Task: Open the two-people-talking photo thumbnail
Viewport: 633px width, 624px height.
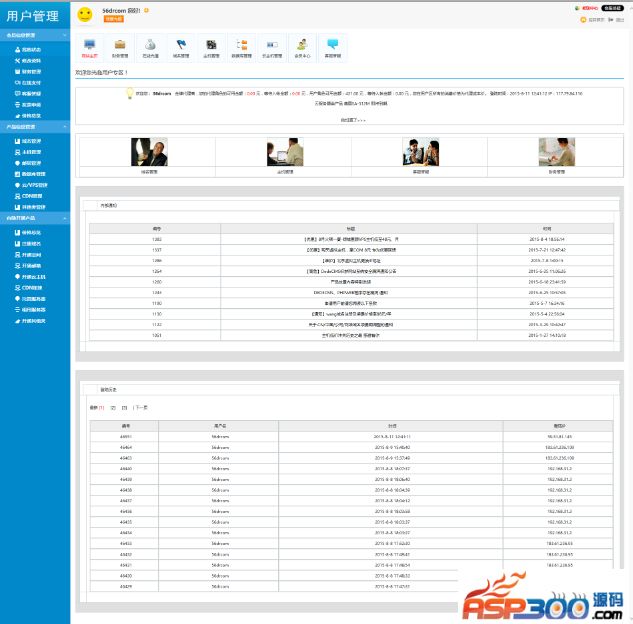Action: (421, 152)
